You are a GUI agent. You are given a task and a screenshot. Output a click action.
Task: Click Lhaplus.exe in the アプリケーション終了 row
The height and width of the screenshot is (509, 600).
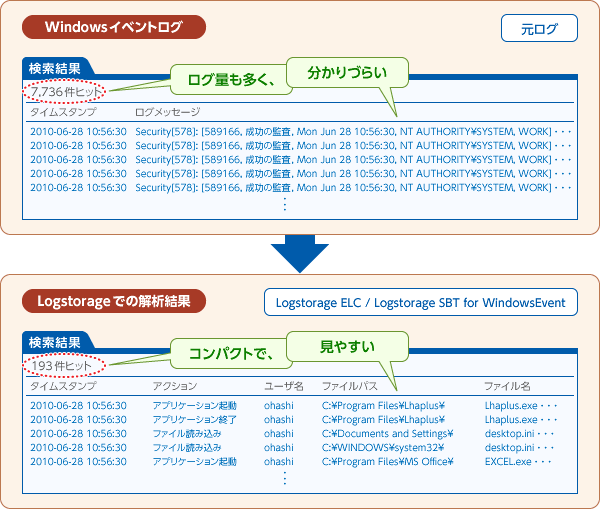click(511, 419)
